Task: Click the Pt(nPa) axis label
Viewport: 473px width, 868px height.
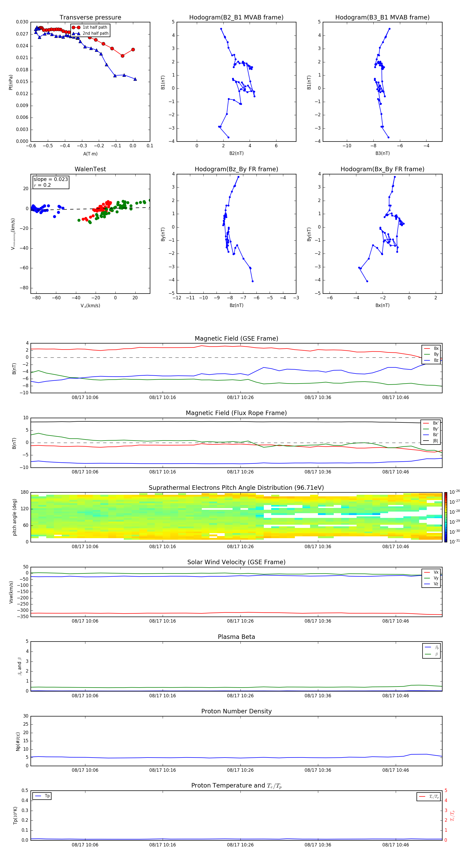Action: pos(11,82)
